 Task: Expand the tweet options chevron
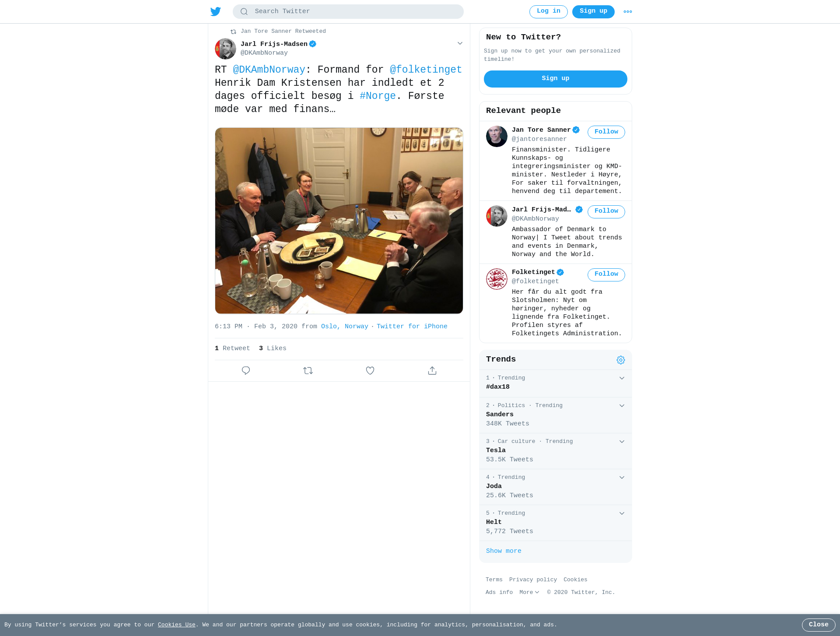click(460, 43)
